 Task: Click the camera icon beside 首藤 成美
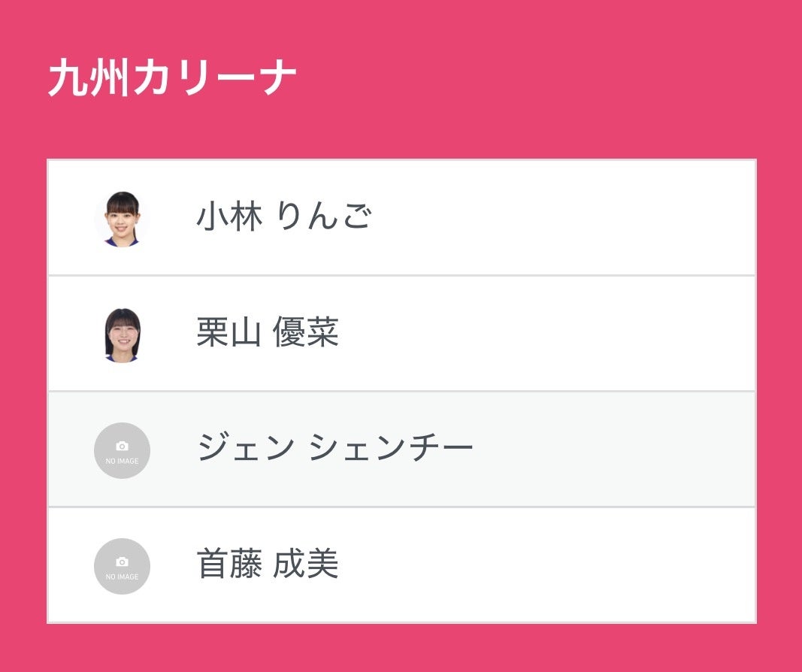click(122, 562)
